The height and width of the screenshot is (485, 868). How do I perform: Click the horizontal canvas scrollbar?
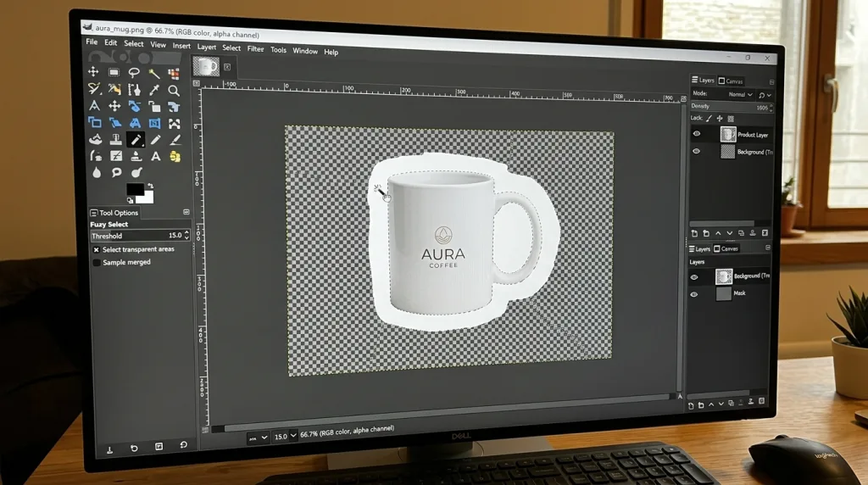click(x=446, y=414)
